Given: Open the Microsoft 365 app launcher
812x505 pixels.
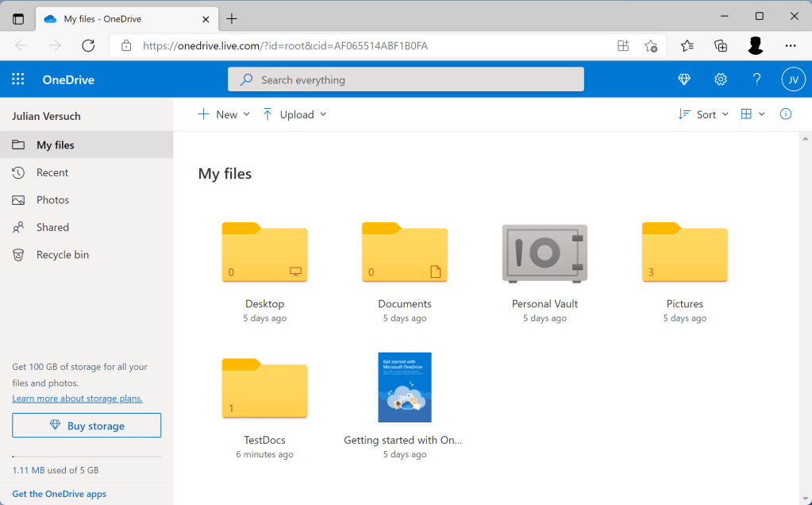Looking at the screenshot, I should [x=17, y=79].
